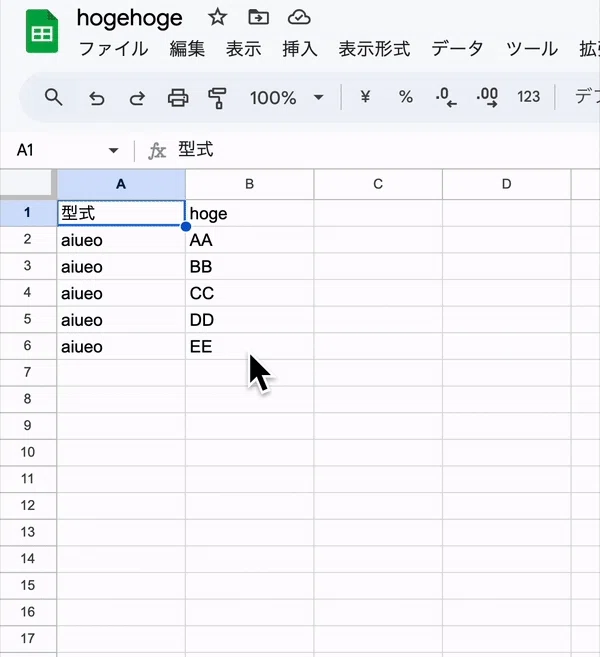
Task: Click the print icon
Action: [178, 98]
